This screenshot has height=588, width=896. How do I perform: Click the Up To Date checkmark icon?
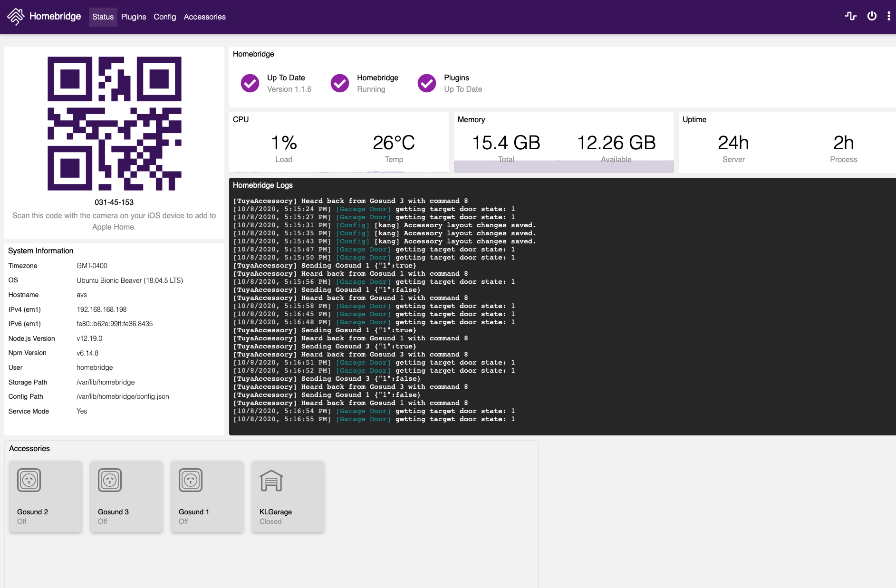click(x=250, y=83)
